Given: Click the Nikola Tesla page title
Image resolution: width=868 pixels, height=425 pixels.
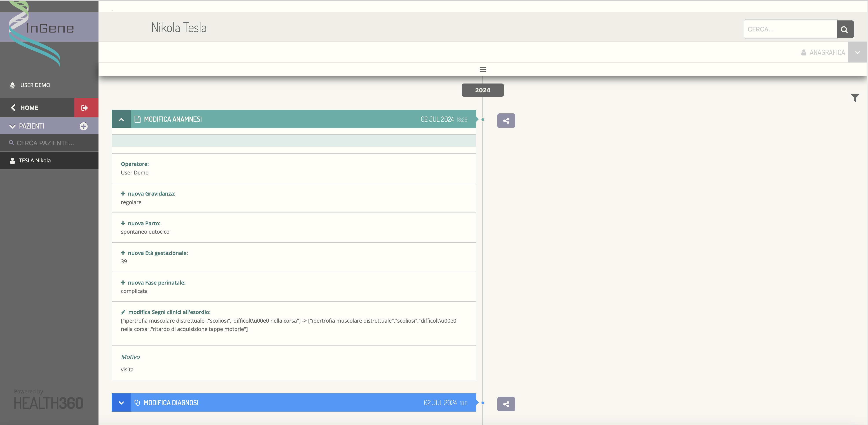Looking at the screenshot, I should click(179, 28).
